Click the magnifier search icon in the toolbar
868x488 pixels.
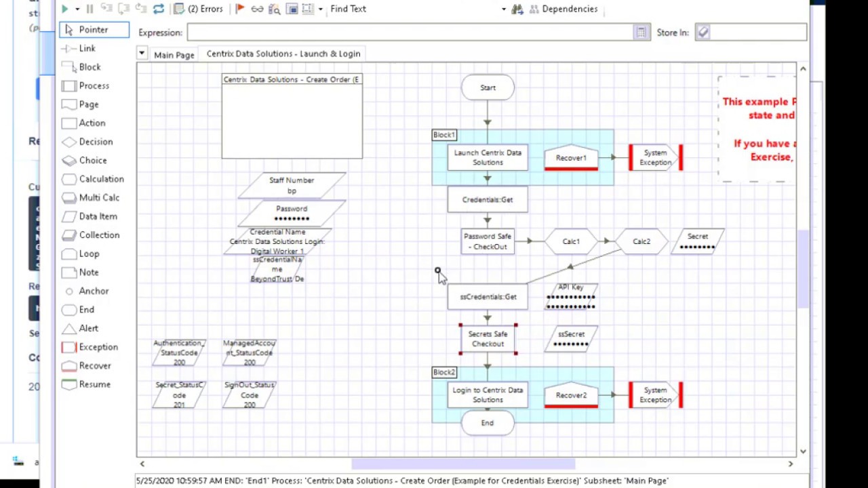[x=274, y=9]
